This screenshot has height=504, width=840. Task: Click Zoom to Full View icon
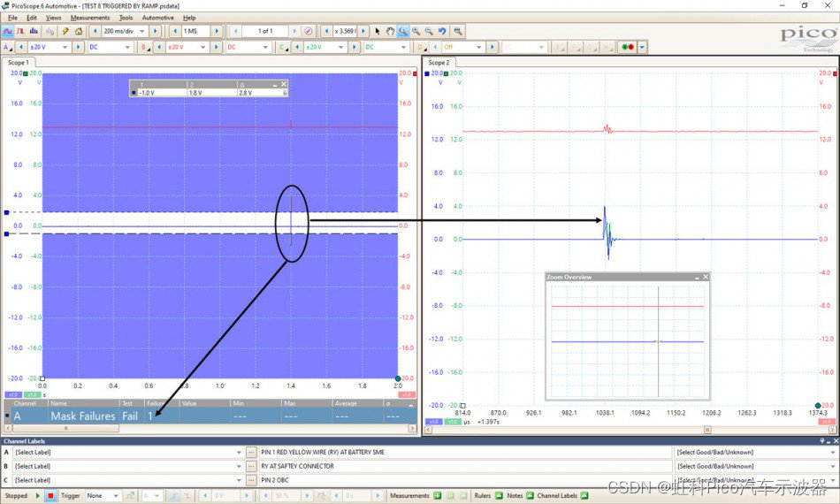coord(457,32)
